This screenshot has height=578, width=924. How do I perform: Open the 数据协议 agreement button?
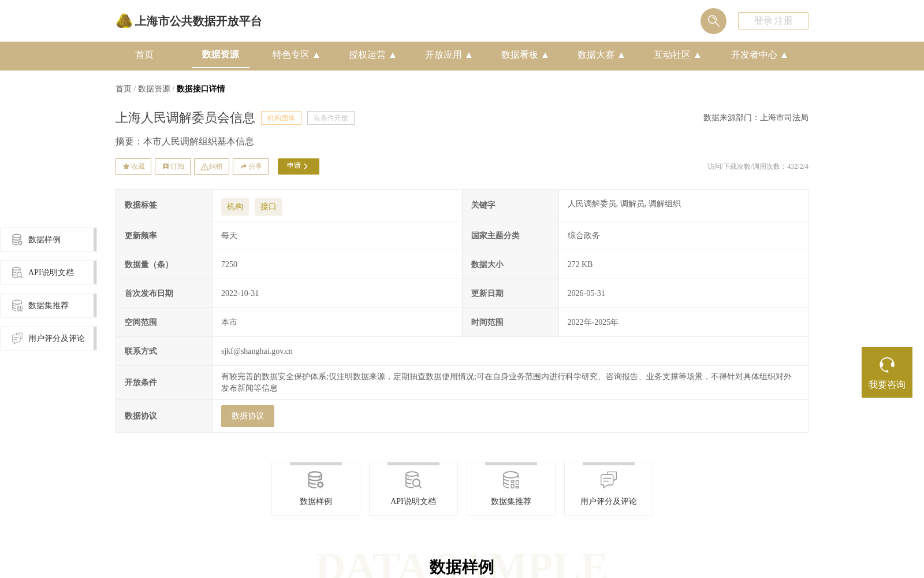(x=248, y=416)
